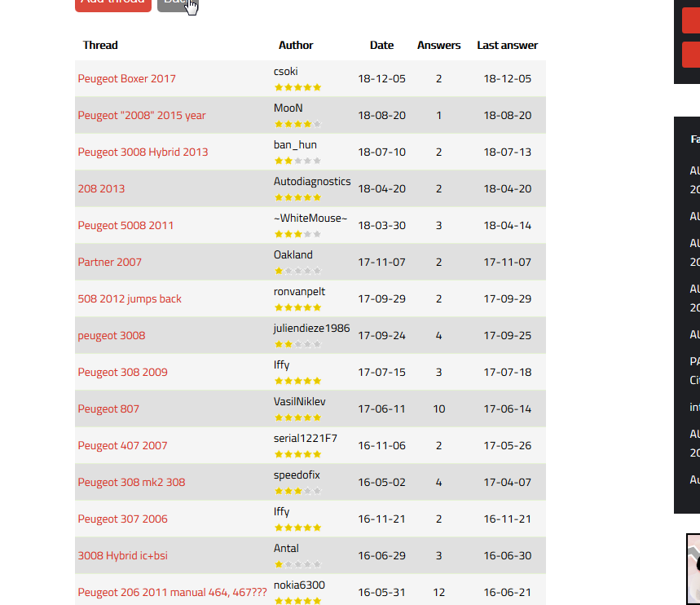Click the Author column header
Viewport: 700px width, 605px height.
tap(296, 45)
